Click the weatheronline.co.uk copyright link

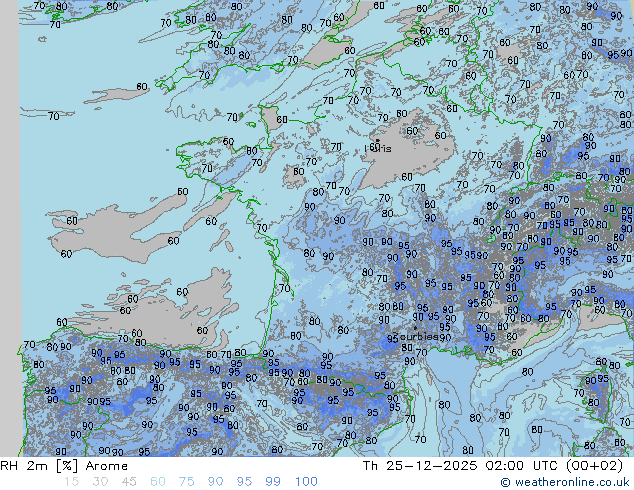[x=565, y=482]
